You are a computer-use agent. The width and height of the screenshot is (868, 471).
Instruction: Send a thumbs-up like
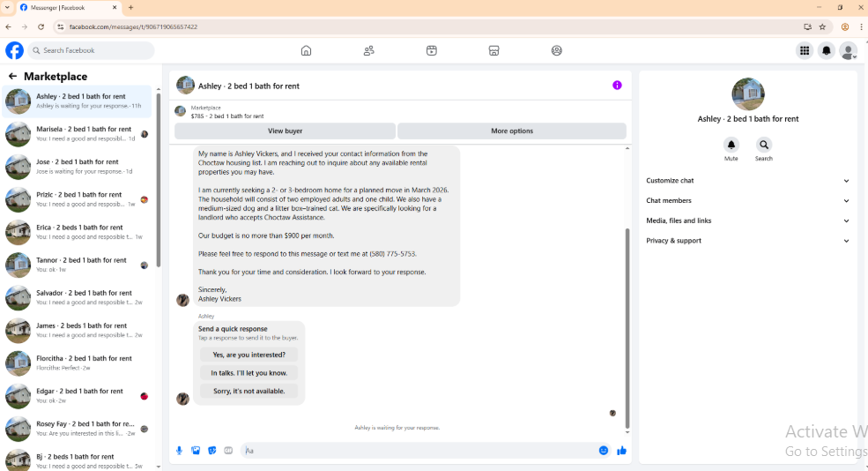pos(621,451)
